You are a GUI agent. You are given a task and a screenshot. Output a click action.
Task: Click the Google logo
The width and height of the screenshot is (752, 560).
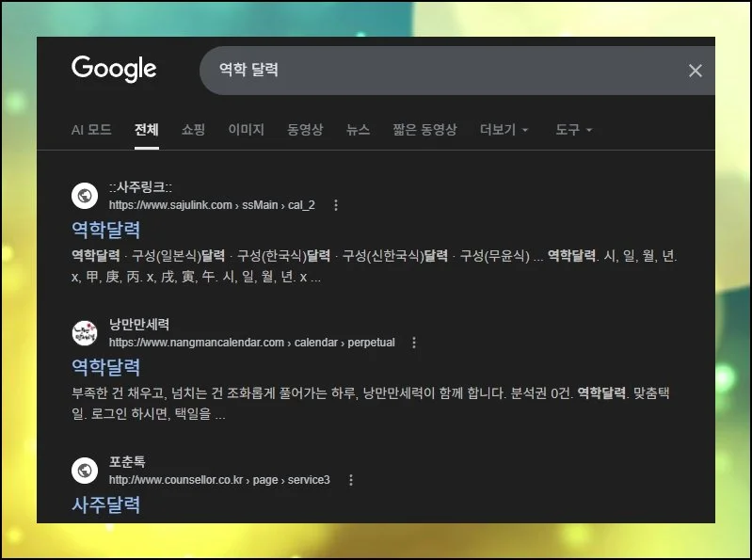point(114,69)
